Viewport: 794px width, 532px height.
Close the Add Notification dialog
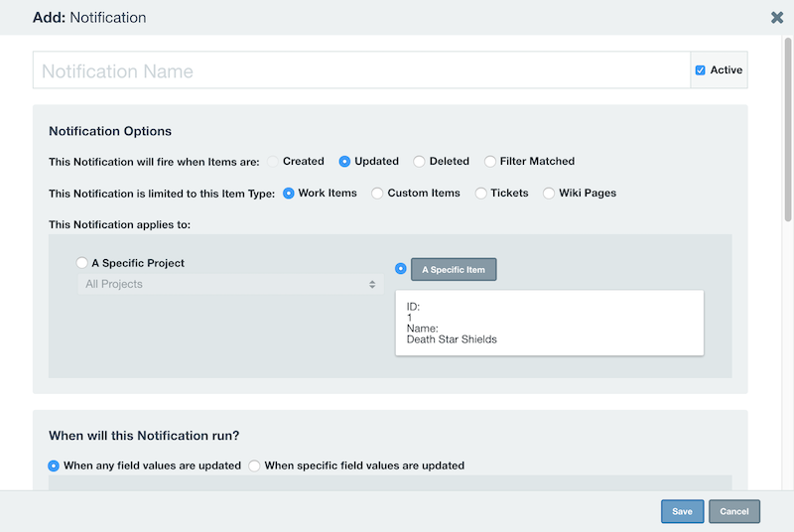tap(777, 18)
